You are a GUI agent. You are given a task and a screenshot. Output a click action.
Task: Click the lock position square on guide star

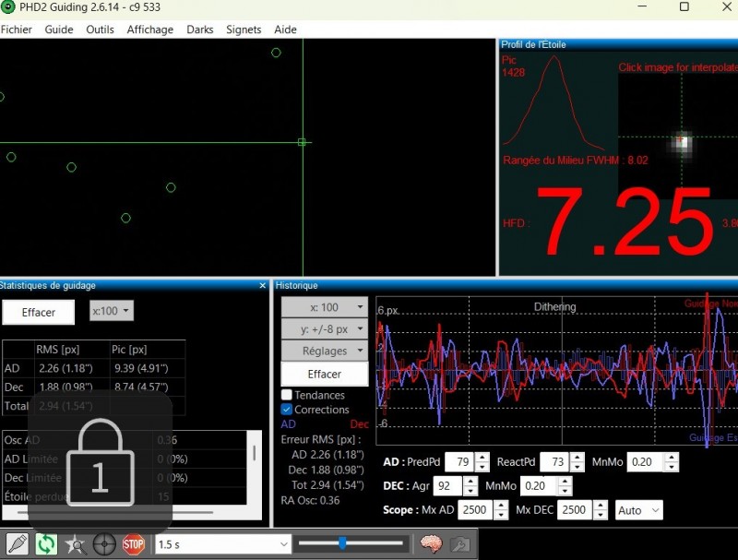click(302, 142)
